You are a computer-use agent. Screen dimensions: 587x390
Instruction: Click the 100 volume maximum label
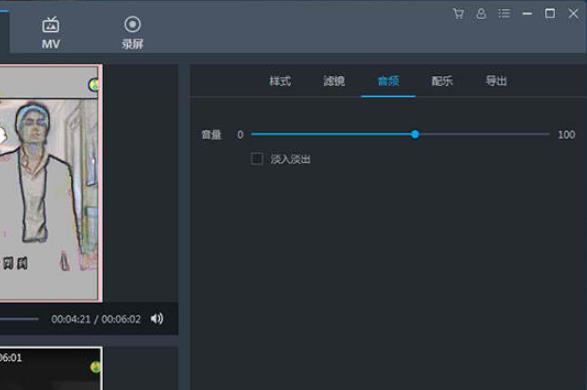coord(566,135)
